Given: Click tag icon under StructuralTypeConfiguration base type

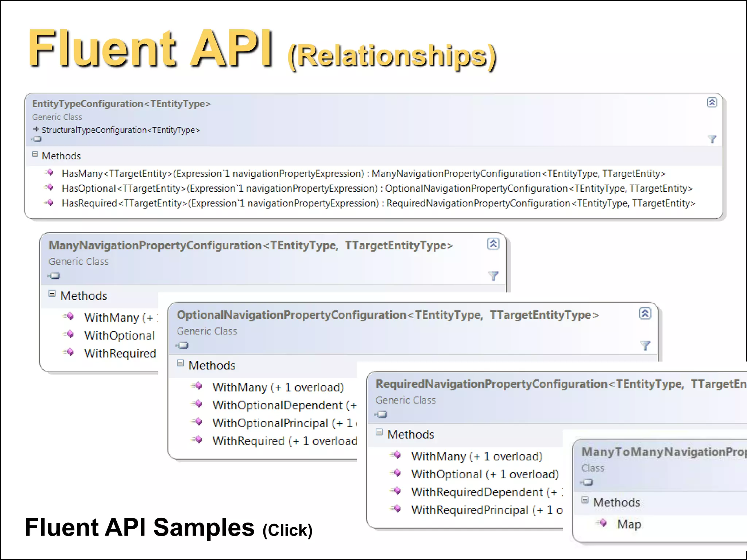Looking at the screenshot, I should (x=37, y=139).
